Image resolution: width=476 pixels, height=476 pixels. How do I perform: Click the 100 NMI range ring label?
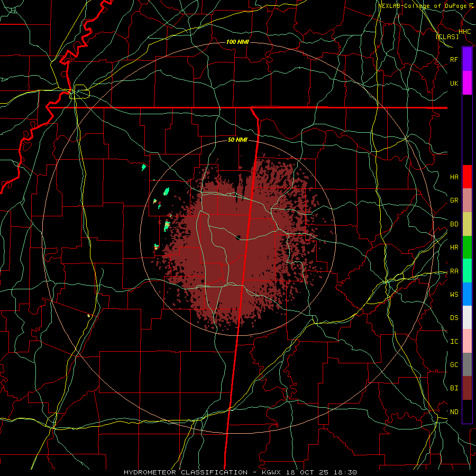[x=237, y=42]
